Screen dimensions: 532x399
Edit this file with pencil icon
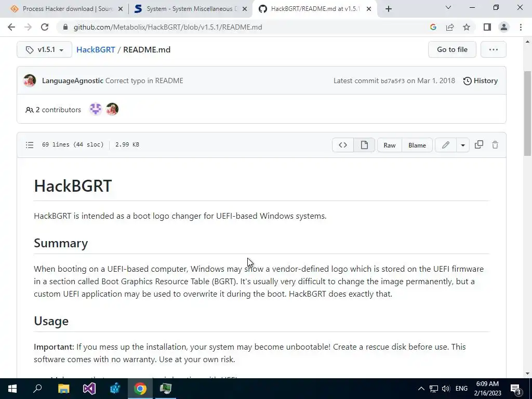[445, 145]
